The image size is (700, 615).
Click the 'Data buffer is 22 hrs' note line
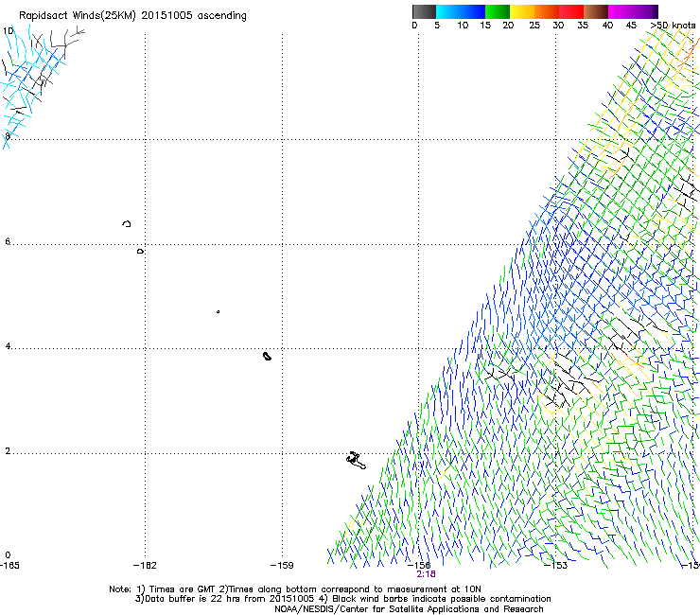pyautogui.click(x=342, y=599)
